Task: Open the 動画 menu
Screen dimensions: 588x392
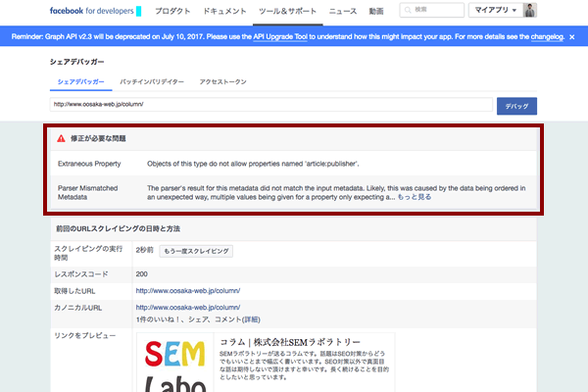Action: (376, 11)
